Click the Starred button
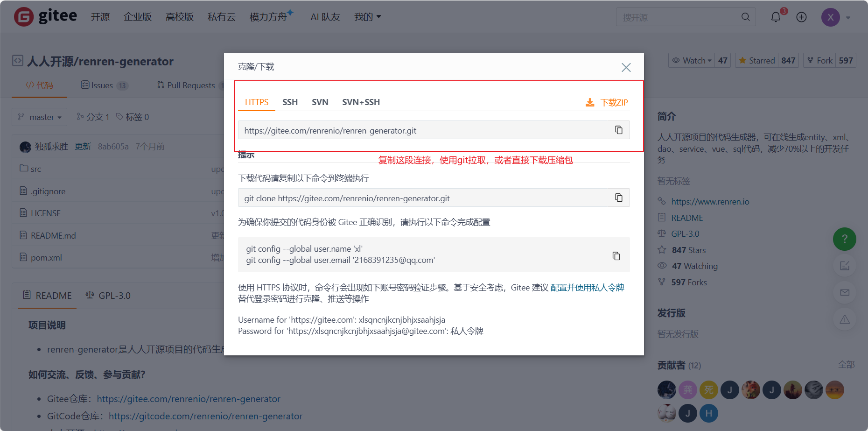The image size is (868, 431). [756, 61]
